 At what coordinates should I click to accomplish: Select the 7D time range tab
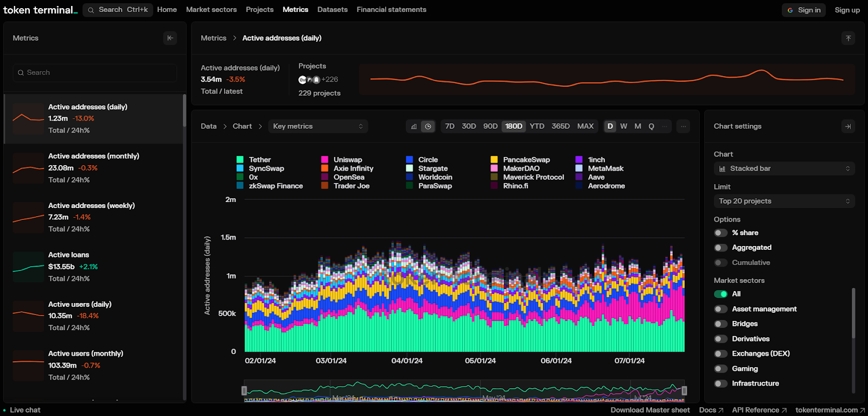click(x=450, y=127)
